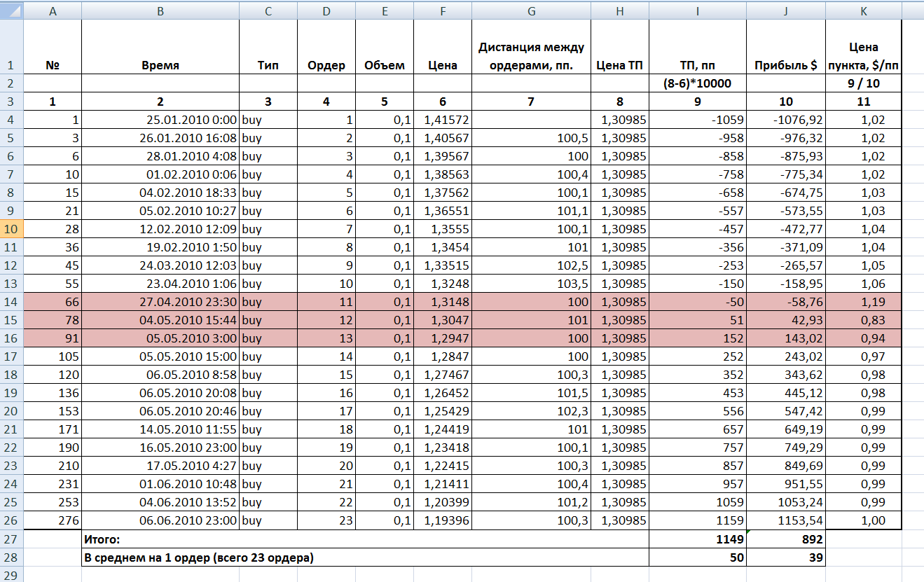
Task: Select distance cell 101,5
Action: [531, 393]
